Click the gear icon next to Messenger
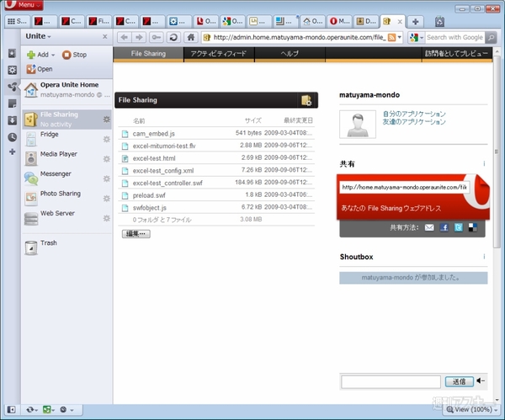This screenshot has width=505, height=420. [107, 178]
